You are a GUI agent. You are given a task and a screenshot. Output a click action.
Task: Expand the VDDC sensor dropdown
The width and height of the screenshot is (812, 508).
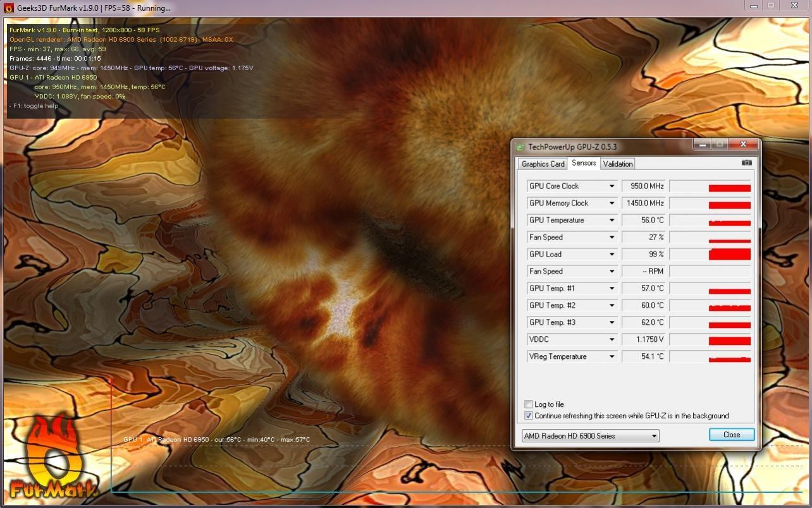[x=612, y=340]
